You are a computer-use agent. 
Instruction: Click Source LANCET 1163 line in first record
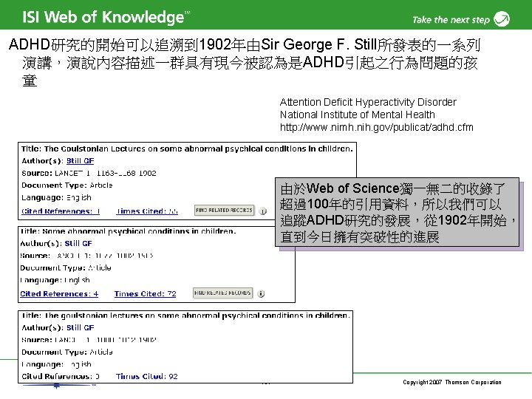tap(89, 173)
